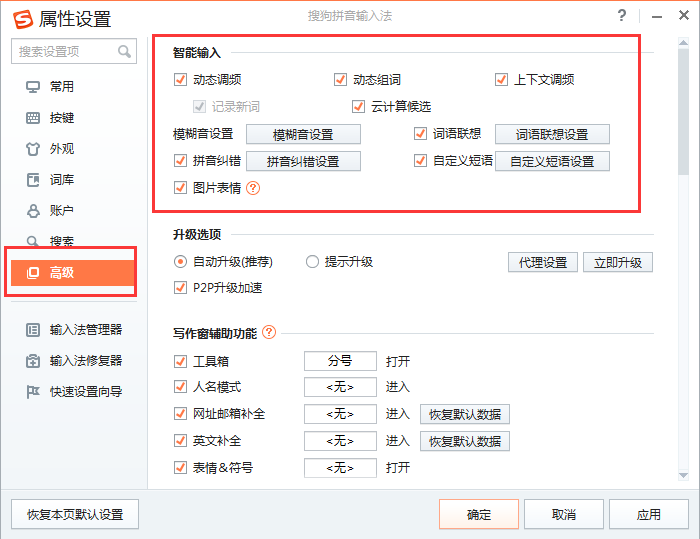
Task: Click the 外观 shirt icon
Action: tap(32, 149)
